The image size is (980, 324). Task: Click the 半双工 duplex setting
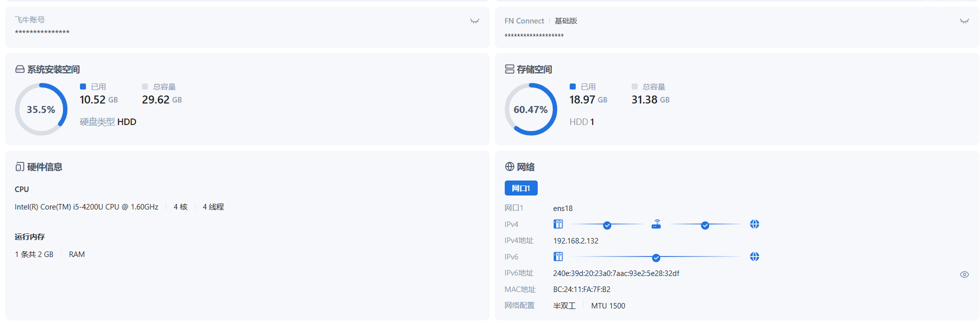click(564, 306)
